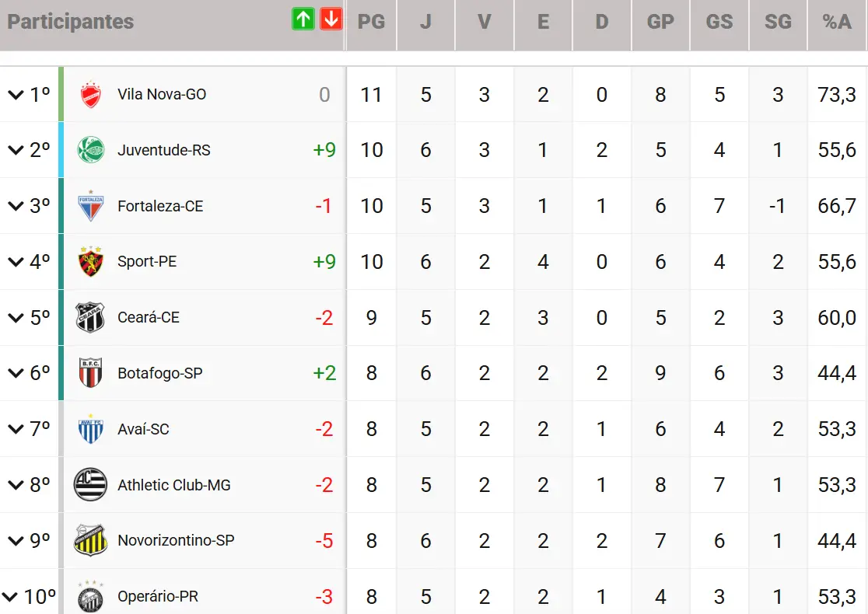
Task: Click the Juventude-RS club logo
Action: point(91,150)
